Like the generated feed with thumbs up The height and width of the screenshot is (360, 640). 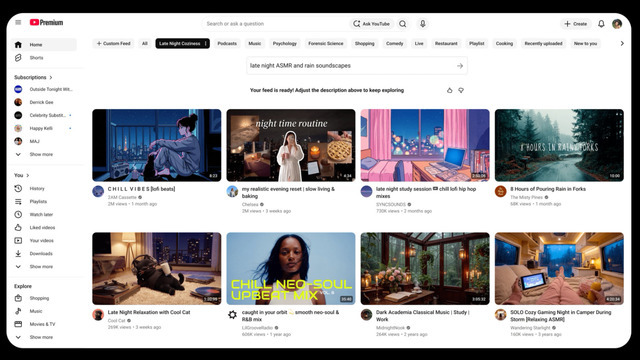click(x=449, y=90)
